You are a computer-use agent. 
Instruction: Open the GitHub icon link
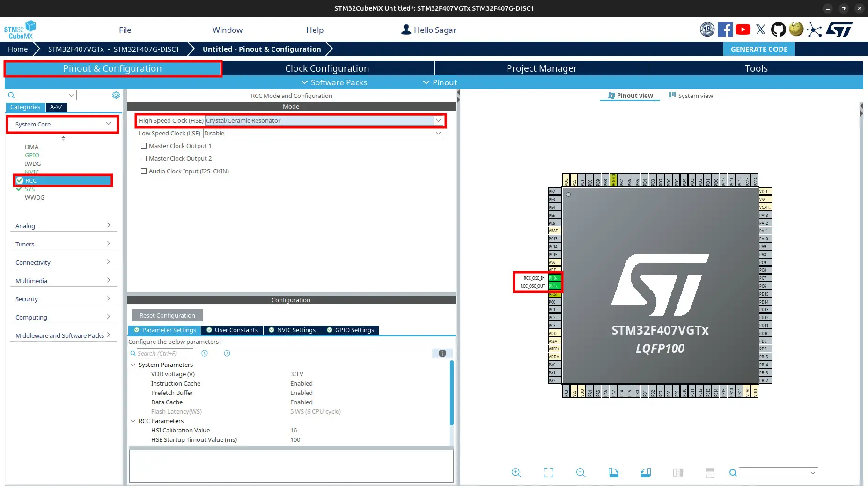coord(778,30)
